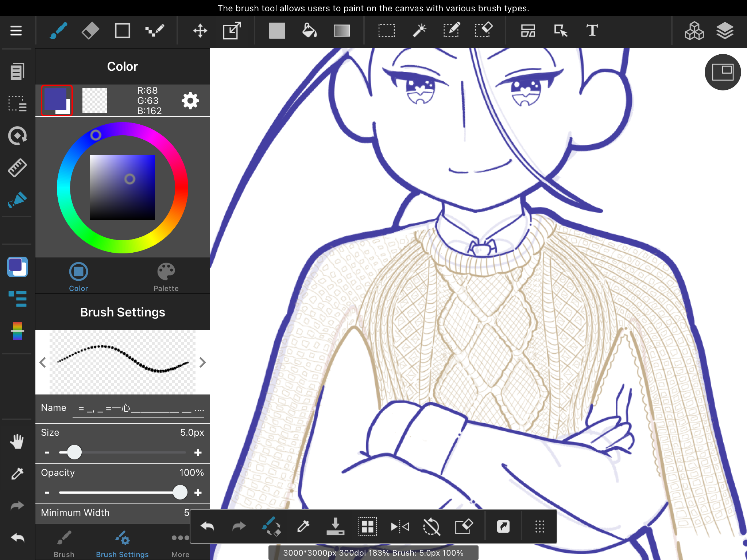The image size is (747, 560).
Task: Choose the Gradient tool
Action: (341, 31)
